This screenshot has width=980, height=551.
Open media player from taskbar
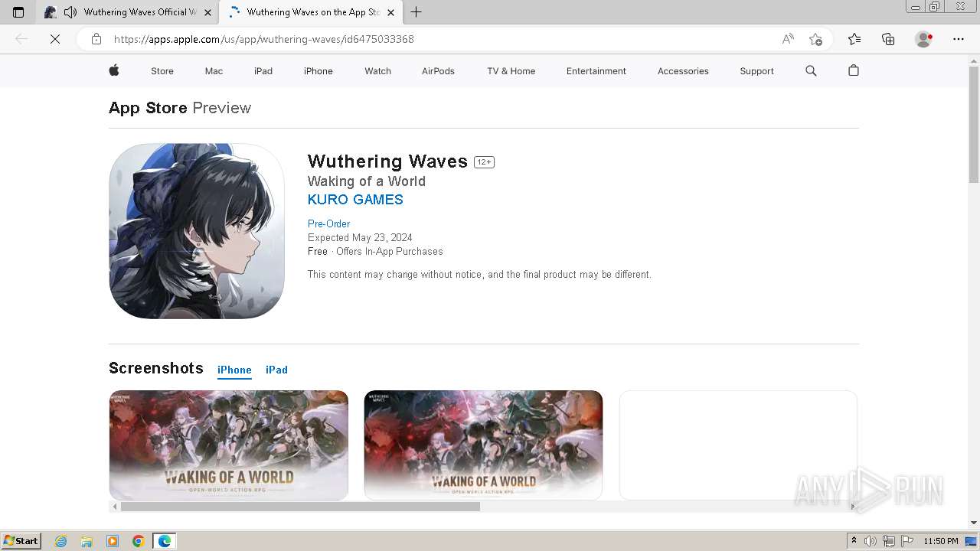113,541
